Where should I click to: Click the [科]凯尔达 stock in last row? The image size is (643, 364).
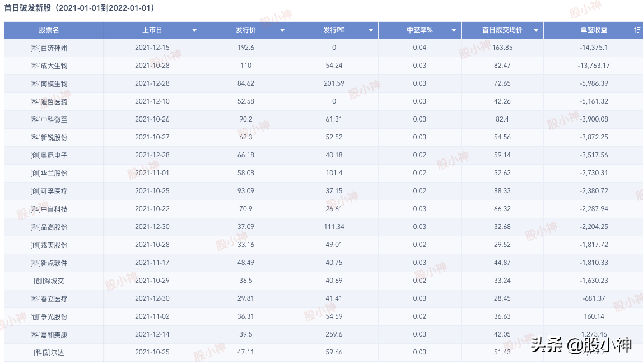(x=49, y=353)
